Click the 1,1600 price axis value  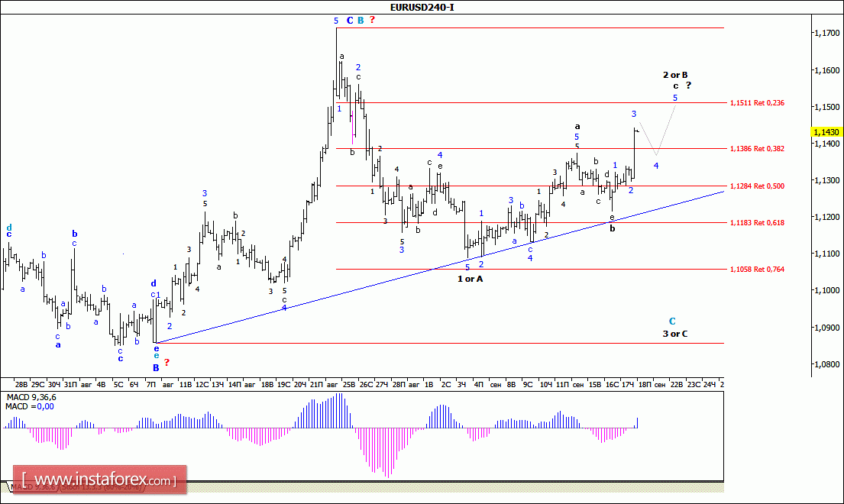(826, 70)
